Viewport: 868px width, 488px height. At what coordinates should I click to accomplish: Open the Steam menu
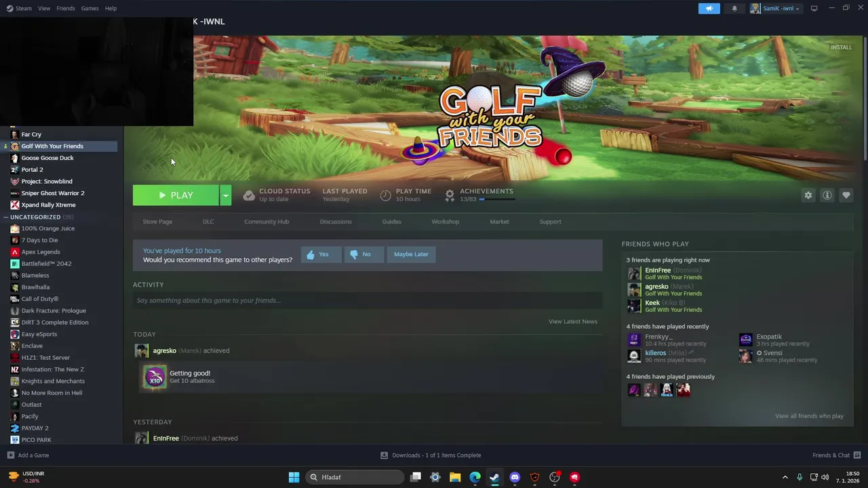[19, 8]
